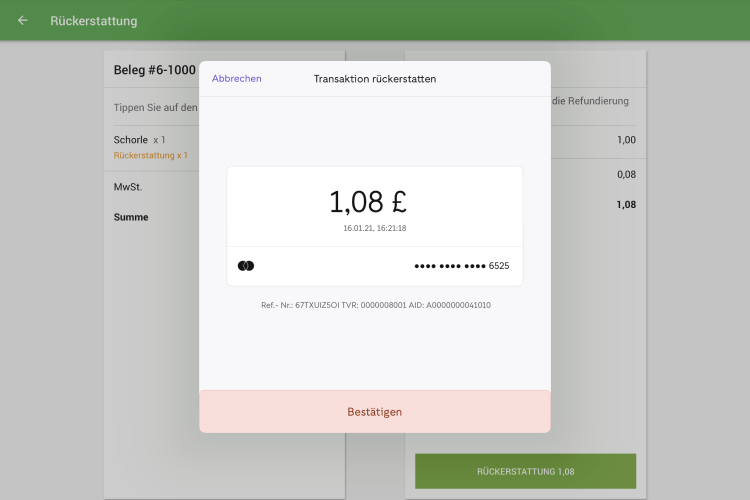Click the 1,00 amount in right panel
Screen dimensions: 750x500
tap(626, 140)
